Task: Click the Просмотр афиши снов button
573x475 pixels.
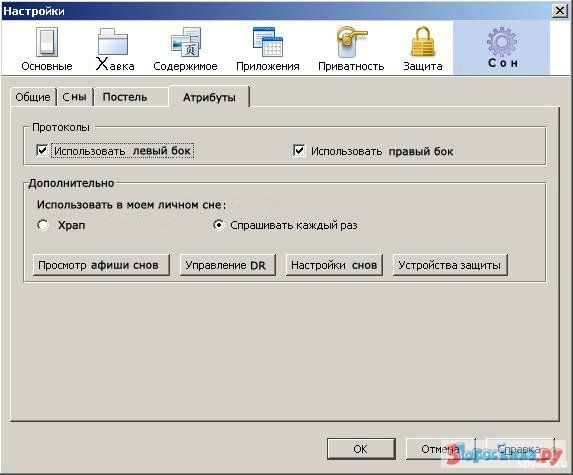Action: click(101, 265)
